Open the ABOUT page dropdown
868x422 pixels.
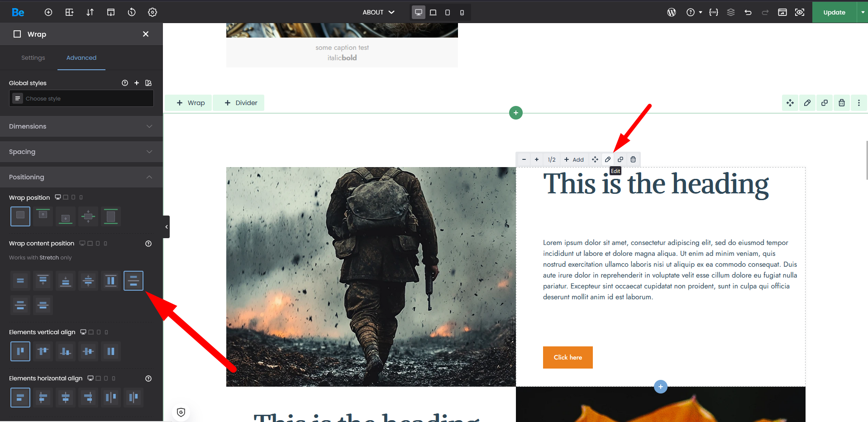(x=378, y=12)
